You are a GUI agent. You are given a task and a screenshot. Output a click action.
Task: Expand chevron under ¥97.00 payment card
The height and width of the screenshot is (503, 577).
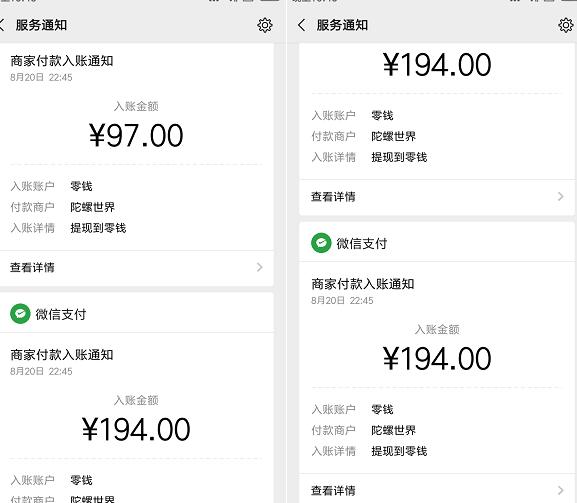tap(260, 267)
